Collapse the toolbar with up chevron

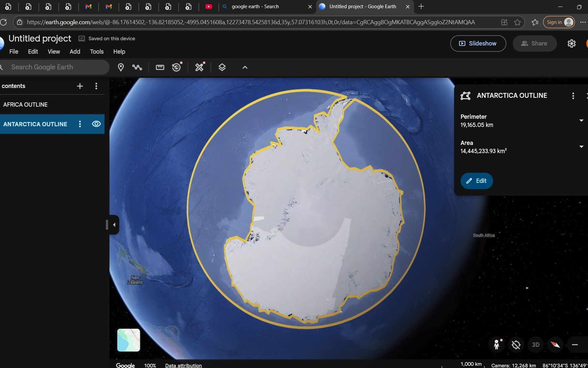[x=245, y=67]
